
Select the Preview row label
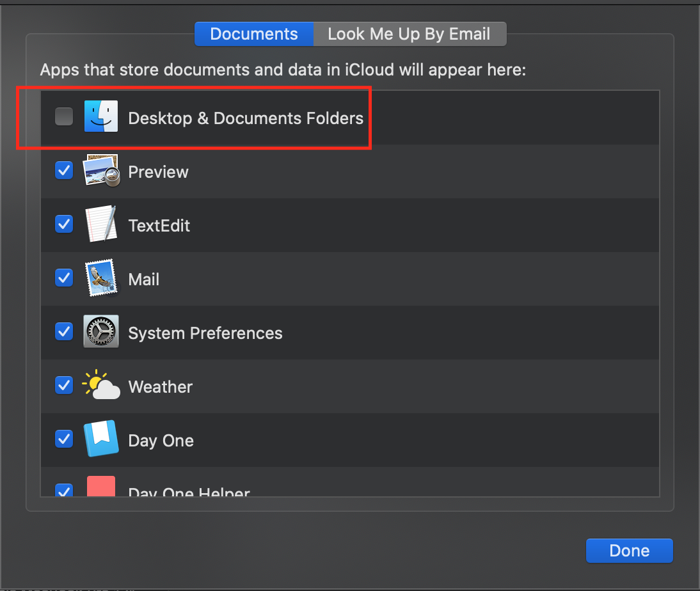click(x=159, y=172)
